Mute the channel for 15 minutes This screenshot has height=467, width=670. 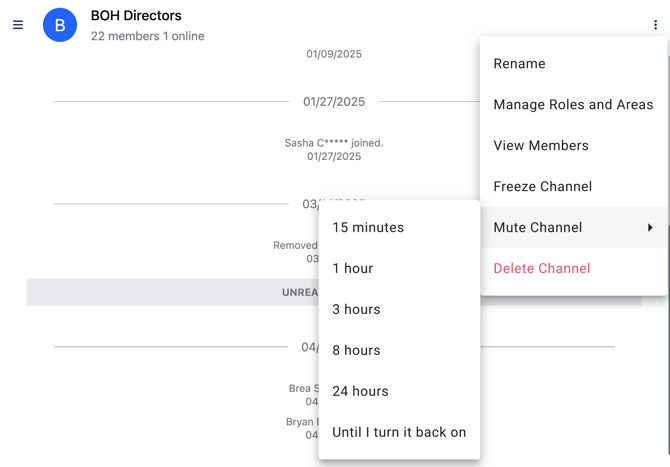pos(368,228)
